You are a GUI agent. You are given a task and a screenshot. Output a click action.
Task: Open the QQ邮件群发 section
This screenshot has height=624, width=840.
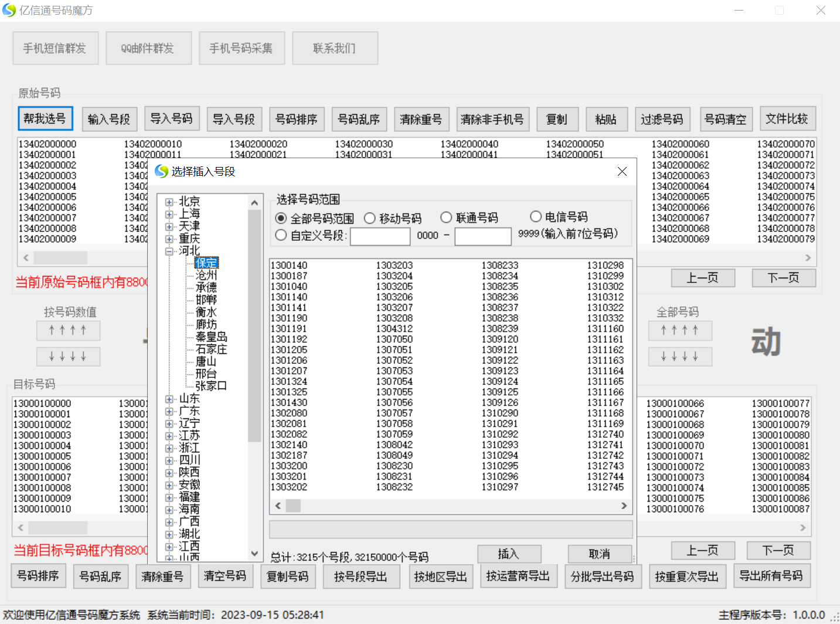pyautogui.click(x=148, y=47)
